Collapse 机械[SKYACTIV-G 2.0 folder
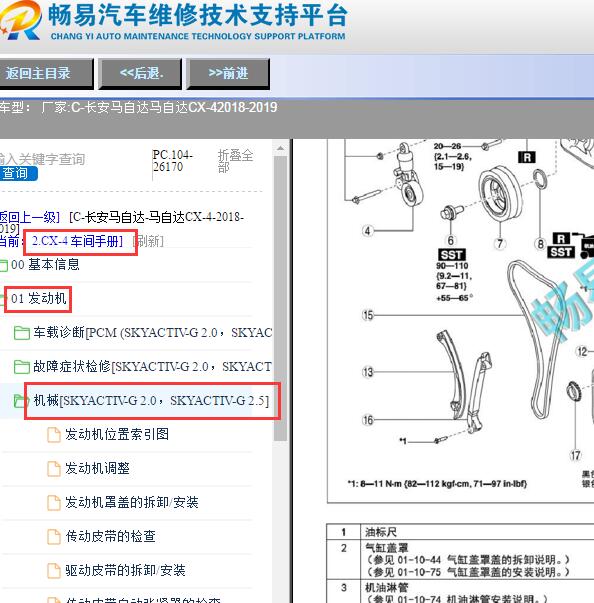Viewport: 594px width, 603px height. (151, 401)
